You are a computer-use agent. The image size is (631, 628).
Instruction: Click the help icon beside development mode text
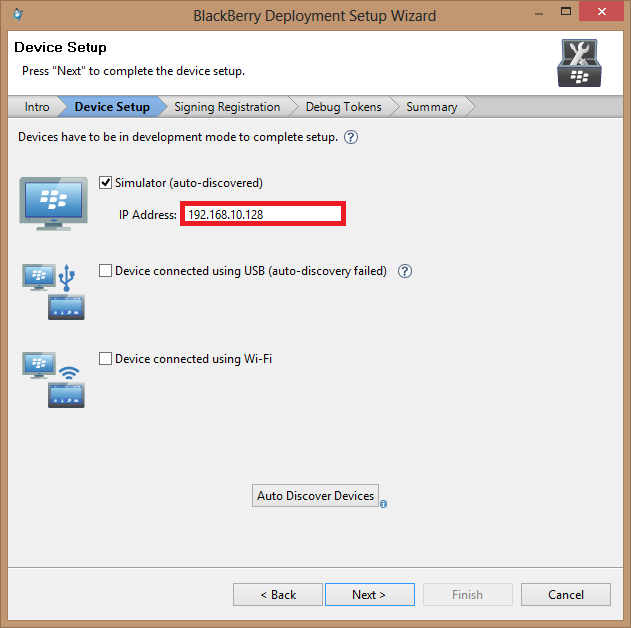[x=351, y=137]
